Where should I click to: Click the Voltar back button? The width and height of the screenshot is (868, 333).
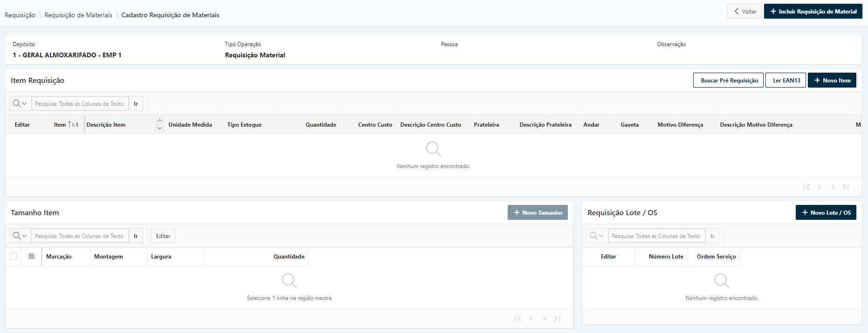pyautogui.click(x=745, y=12)
